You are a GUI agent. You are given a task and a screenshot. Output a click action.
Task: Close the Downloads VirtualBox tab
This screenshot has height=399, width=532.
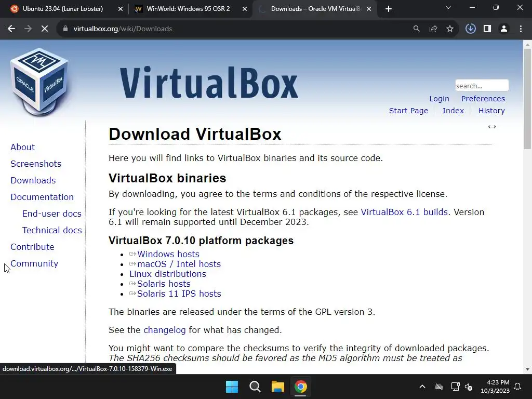tap(369, 9)
